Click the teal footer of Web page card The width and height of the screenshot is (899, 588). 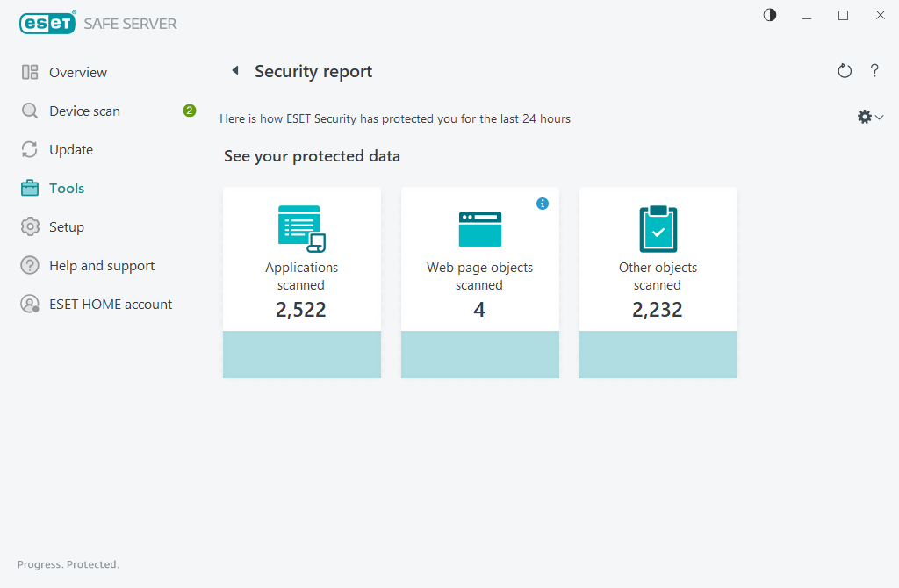480,355
